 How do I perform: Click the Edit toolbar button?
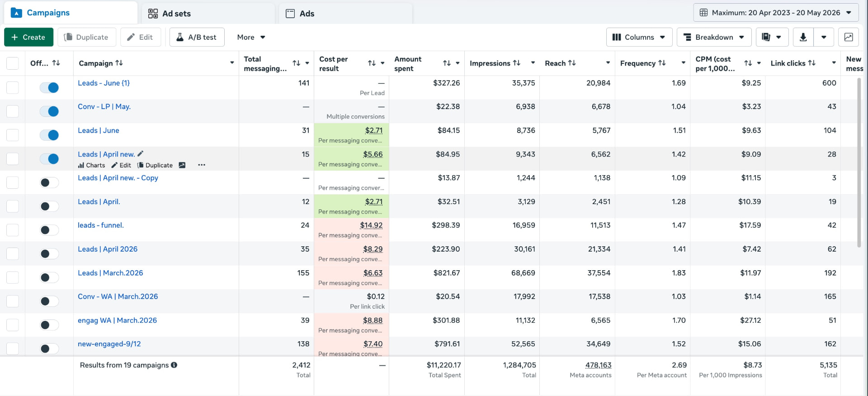coord(141,37)
